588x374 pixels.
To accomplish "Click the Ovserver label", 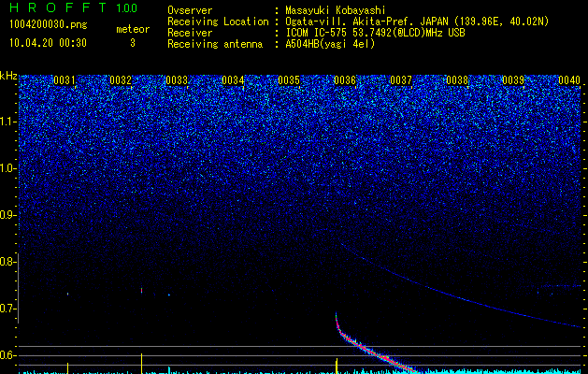I will [x=190, y=10].
